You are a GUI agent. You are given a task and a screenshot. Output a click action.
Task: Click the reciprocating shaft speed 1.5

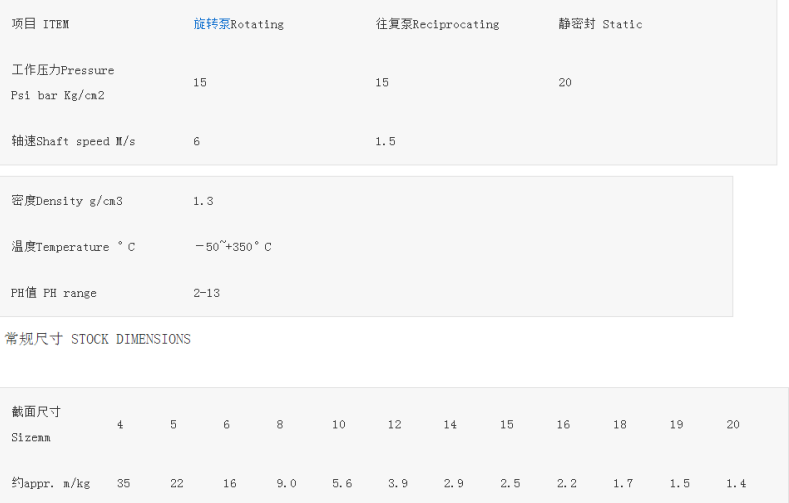point(385,141)
